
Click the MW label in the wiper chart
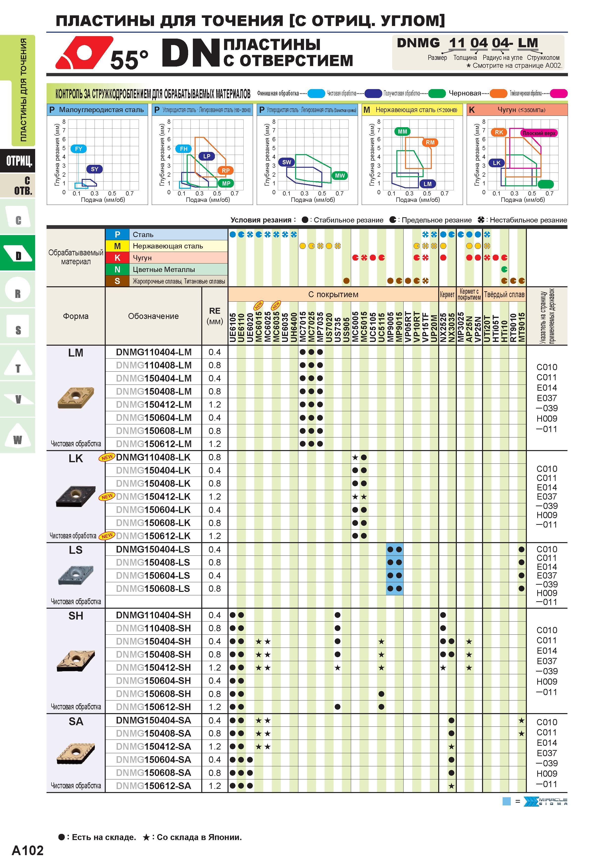pos(340,175)
